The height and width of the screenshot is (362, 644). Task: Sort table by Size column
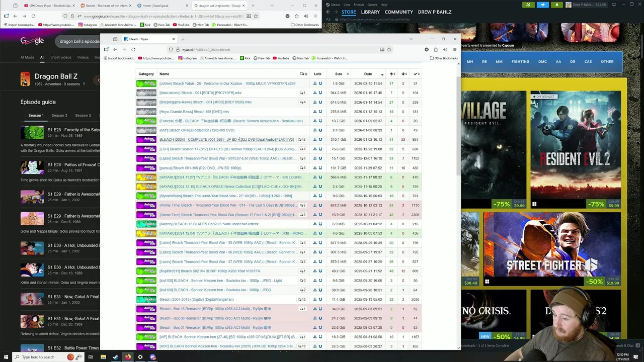(x=339, y=74)
